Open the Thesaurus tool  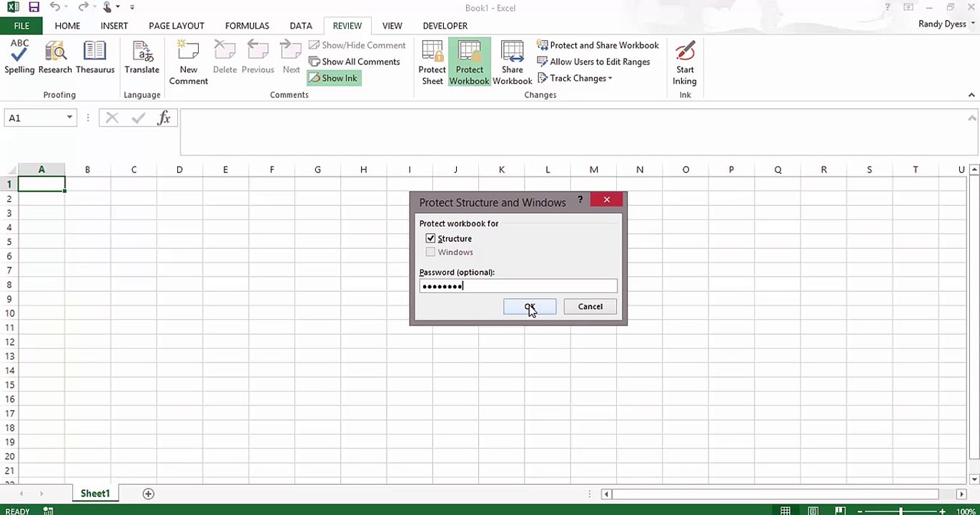point(95,57)
